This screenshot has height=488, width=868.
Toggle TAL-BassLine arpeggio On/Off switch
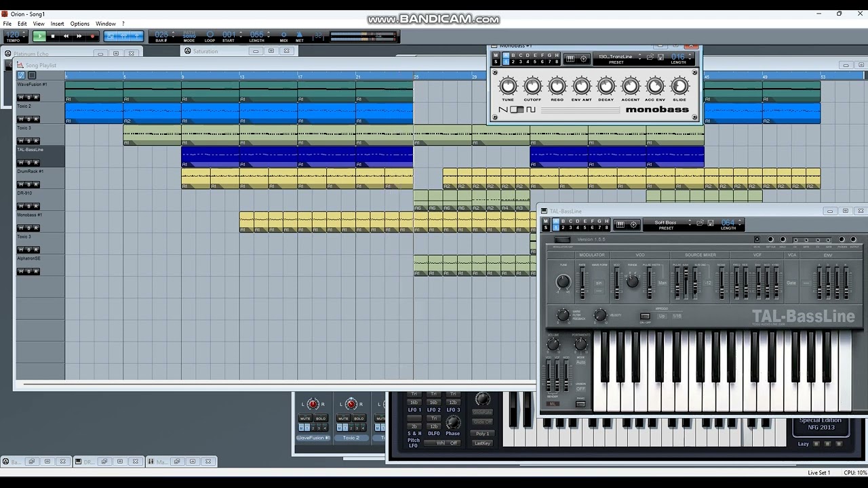click(645, 316)
